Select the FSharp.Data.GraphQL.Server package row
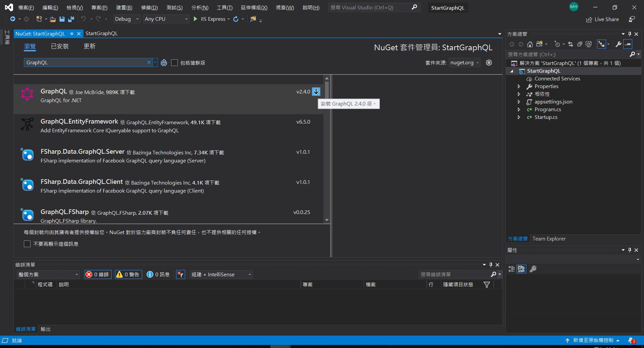This screenshot has height=348, width=644. pyautogui.click(x=168, y=159)
